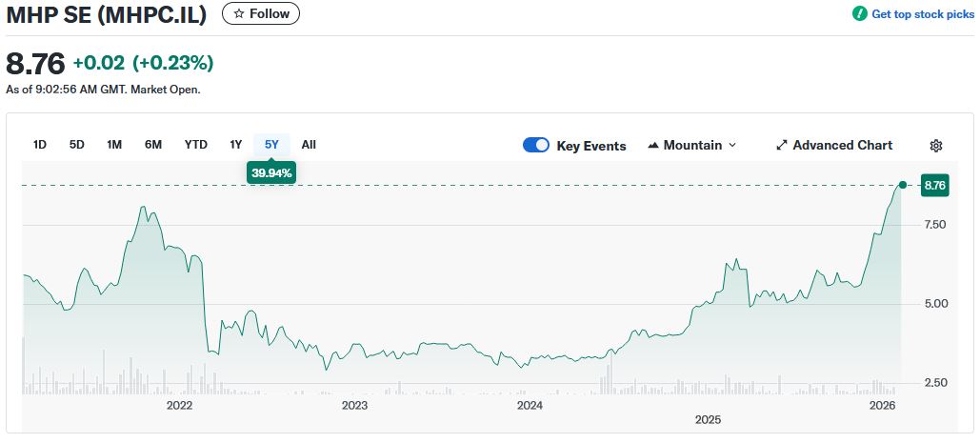Open chart settings gear icon
Image resolution: width=980 pixels, height=443 pixels.
click(x=935, y=146)
